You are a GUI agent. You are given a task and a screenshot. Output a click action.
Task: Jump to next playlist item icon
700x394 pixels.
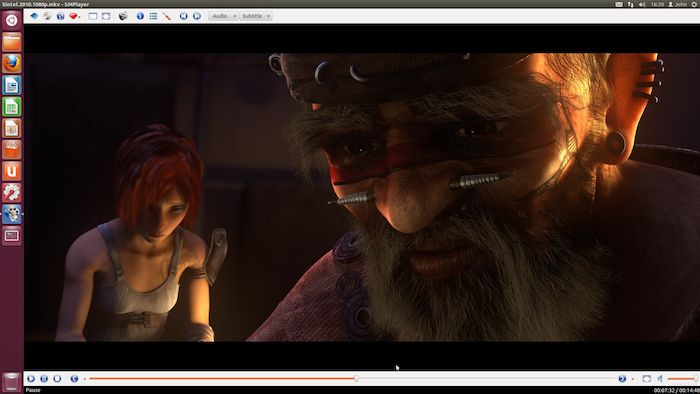pyautogui.click(x=197, y=16)
